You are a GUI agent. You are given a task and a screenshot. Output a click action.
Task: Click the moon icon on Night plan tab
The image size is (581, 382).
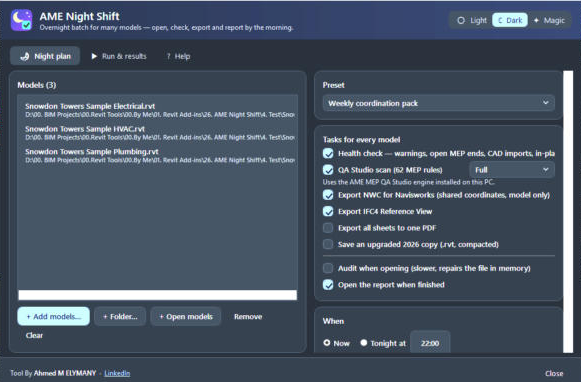25,57
